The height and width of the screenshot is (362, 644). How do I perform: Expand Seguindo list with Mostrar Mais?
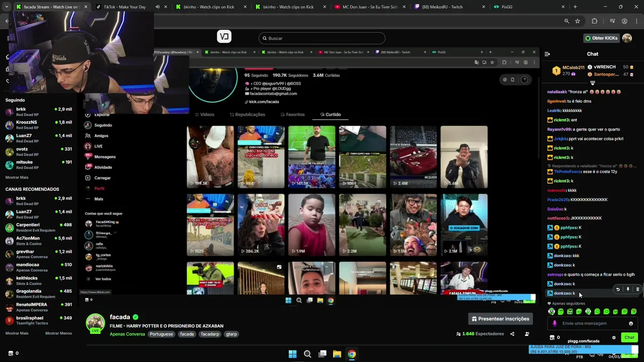pos(17,177)
